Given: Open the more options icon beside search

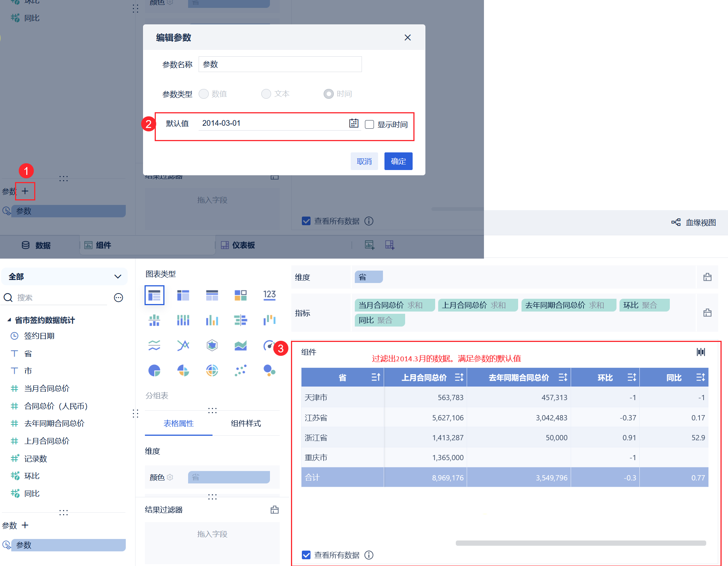Looking at the screenshot, I should (x=118, y=298).
